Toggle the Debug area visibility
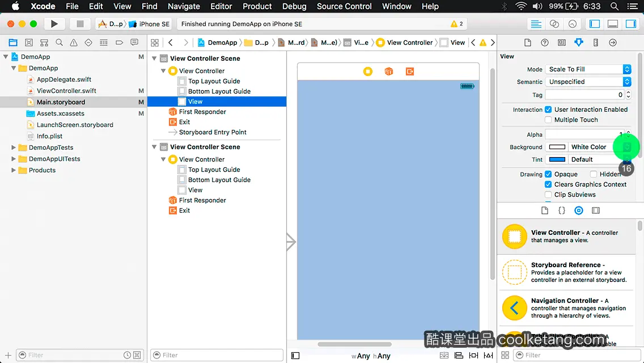 tap(612, 24)
